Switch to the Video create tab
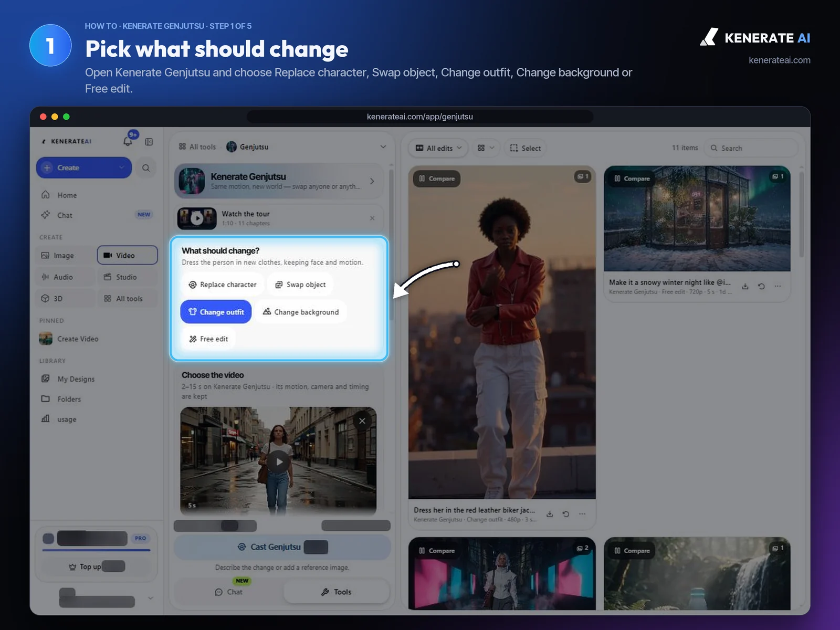This screenshot has width=840, height=630. [x=128, y=255]
